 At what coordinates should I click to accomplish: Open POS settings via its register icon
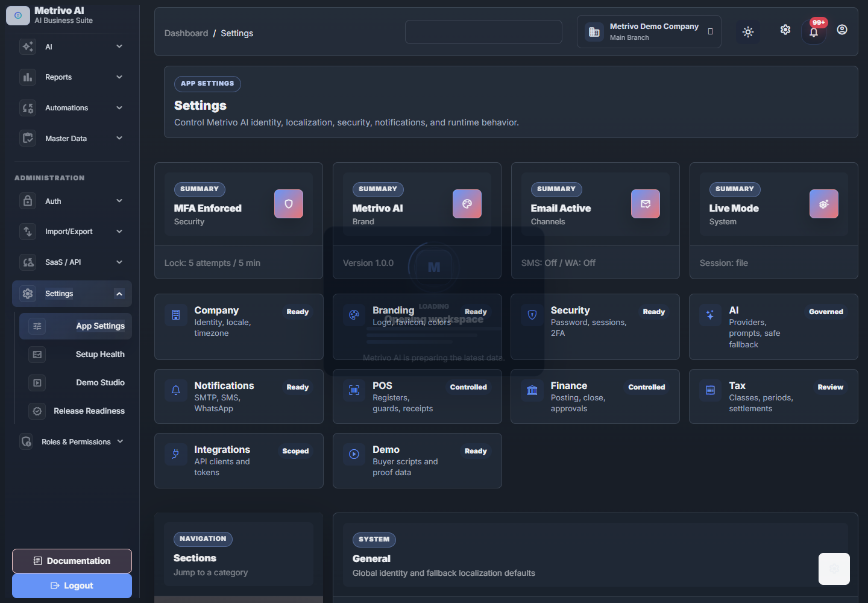[354, 390]
